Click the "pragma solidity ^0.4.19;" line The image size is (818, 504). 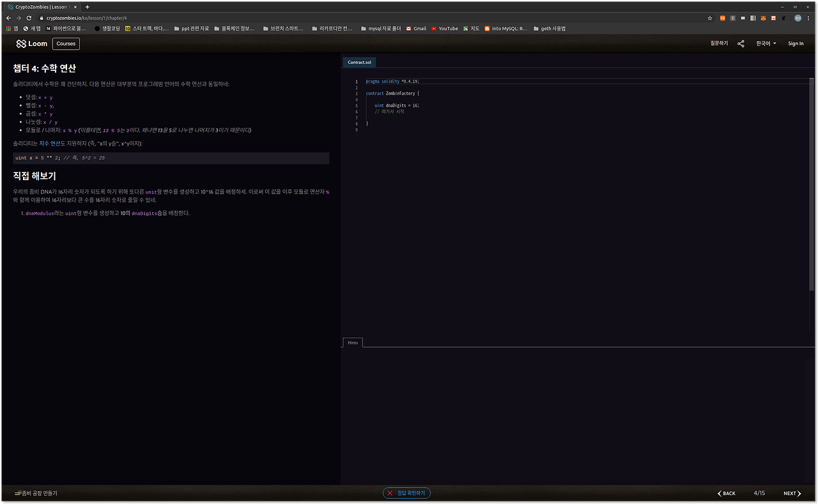(392, 81)
